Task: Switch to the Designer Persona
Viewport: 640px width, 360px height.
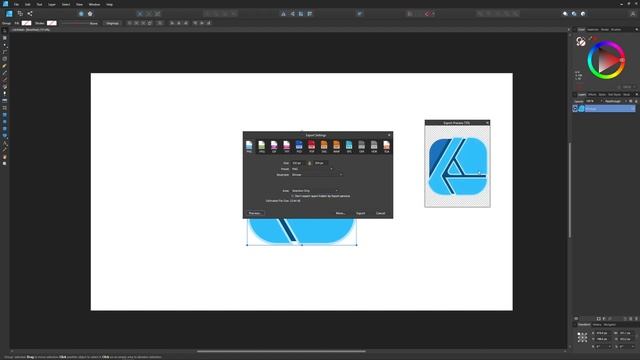Action: click(9, 13)
